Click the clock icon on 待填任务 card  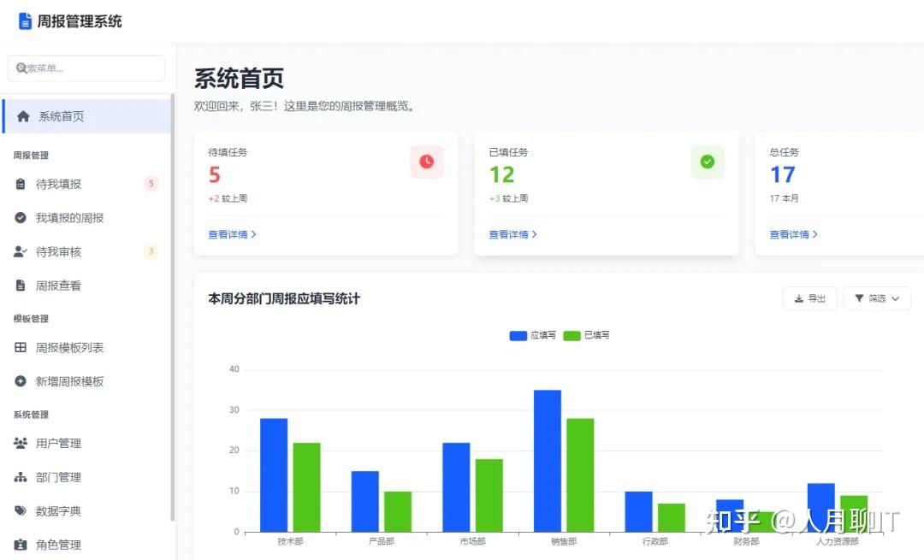click(x=426, y=162)
